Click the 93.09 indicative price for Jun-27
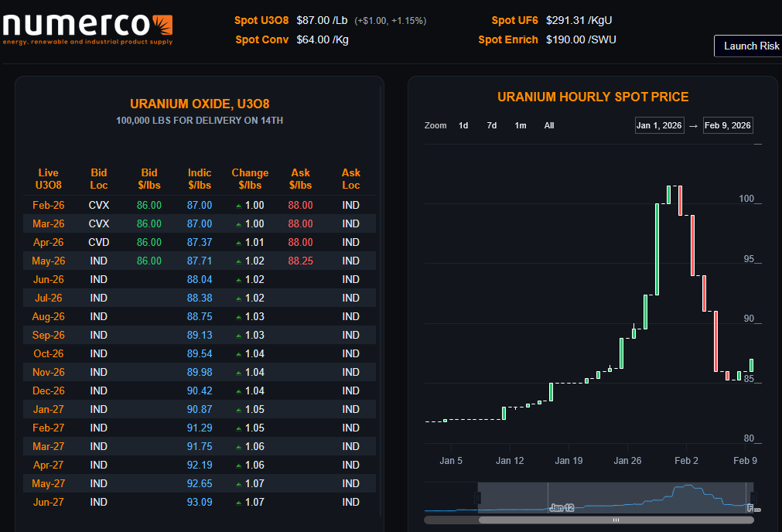Viewport: 782px width, 532px height. click(200, 502)
